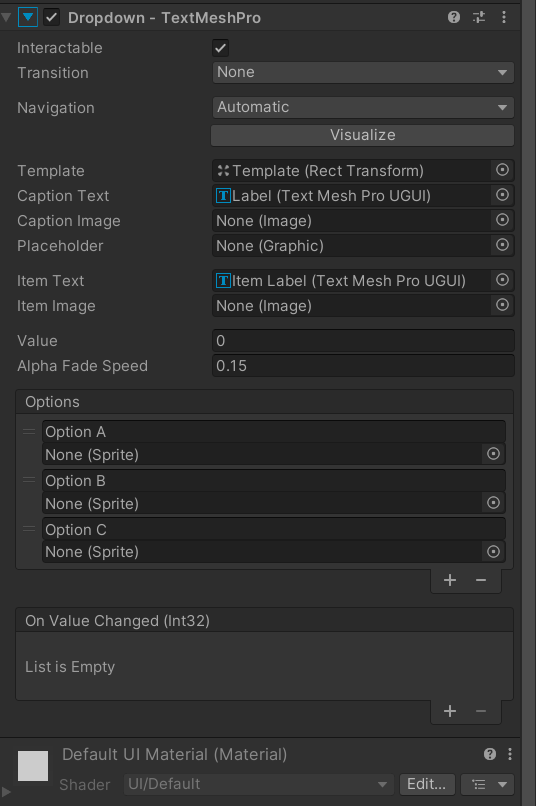Open the Transition dropdown set to None
This screenshot has height=806, width=536.
363,72
